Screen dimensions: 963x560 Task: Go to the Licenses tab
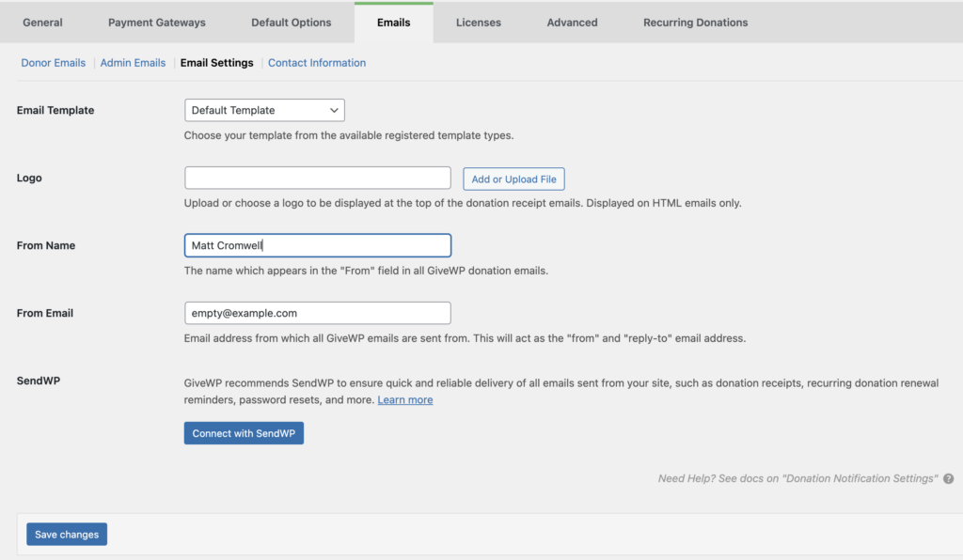coord(479,23)
